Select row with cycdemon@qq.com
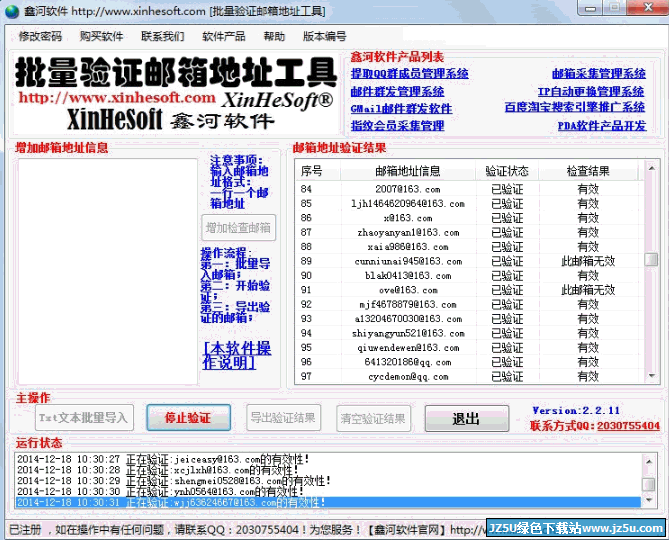The height and width of the screenshot is (540, 669). tap(469, 376)
